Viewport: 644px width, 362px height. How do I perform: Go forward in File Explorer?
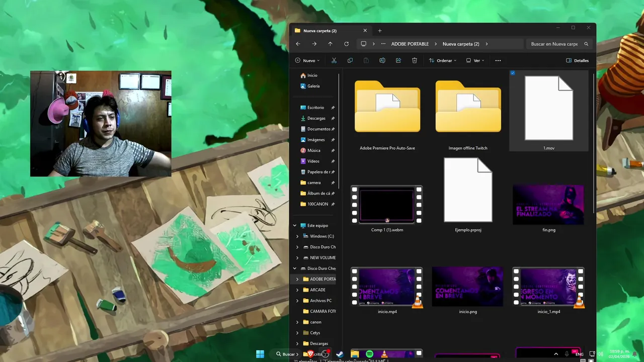pyautogui.click(x=314, y=44)
